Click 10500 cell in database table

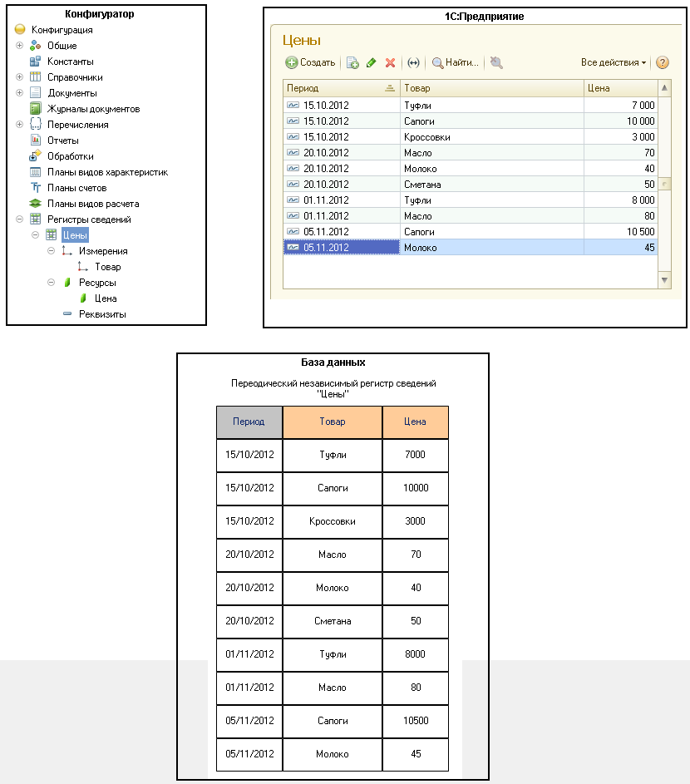pos(416,721)
